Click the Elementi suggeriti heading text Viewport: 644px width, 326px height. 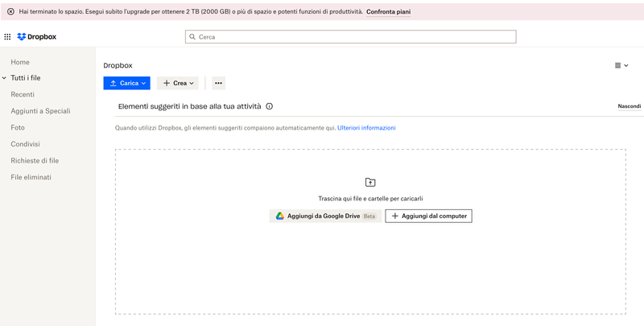(x=190, y=106)
